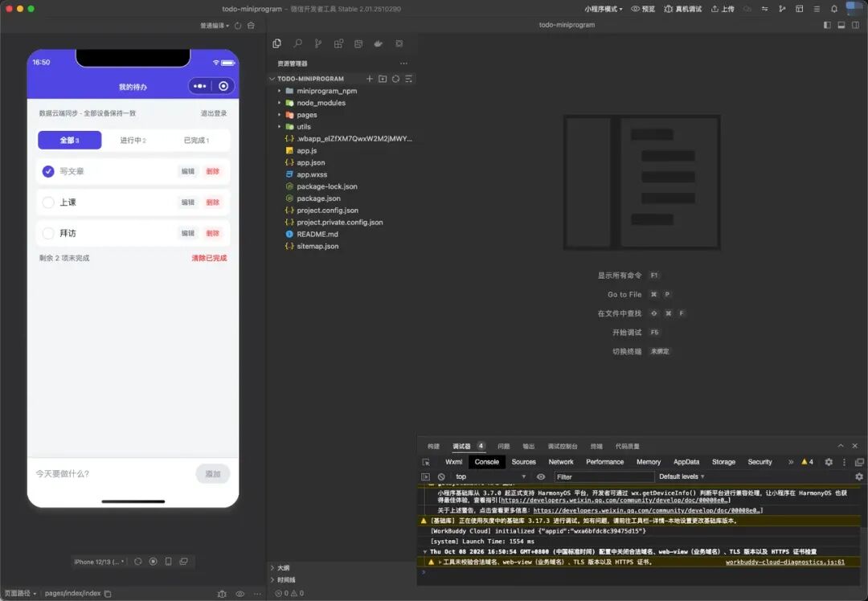The image size is (868, 601).
Task: Open the Docker whale icon in activity bar
Action: (x=379, y=43)
